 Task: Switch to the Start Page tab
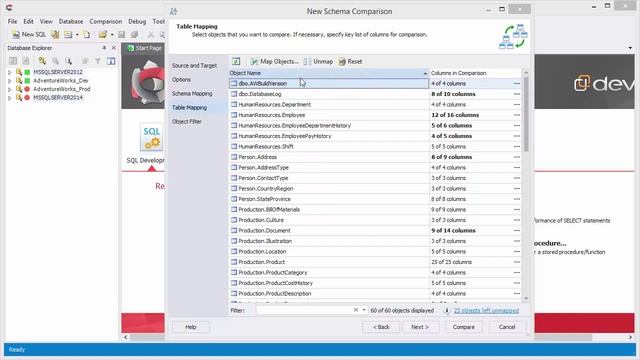coord(144,48)
